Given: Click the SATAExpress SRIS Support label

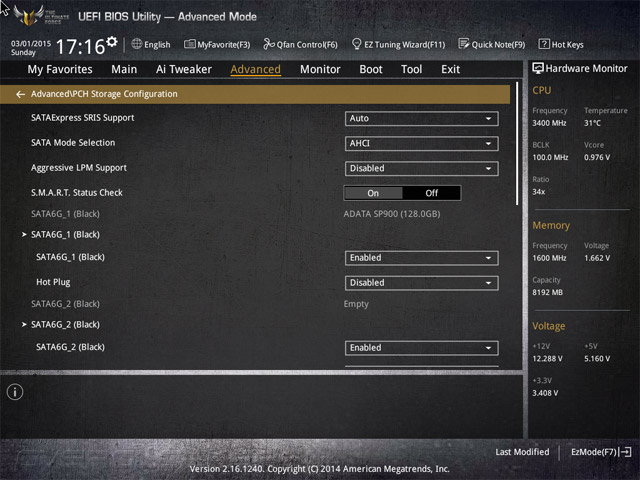Looking at the screenshot, I should (x=82, y=118).
